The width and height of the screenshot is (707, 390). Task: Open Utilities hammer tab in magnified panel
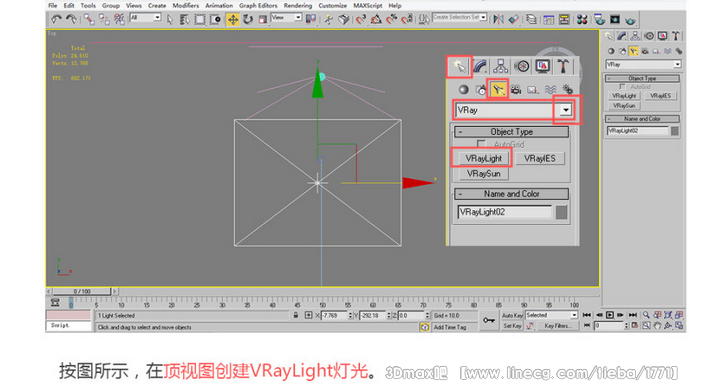pos(563,67)
